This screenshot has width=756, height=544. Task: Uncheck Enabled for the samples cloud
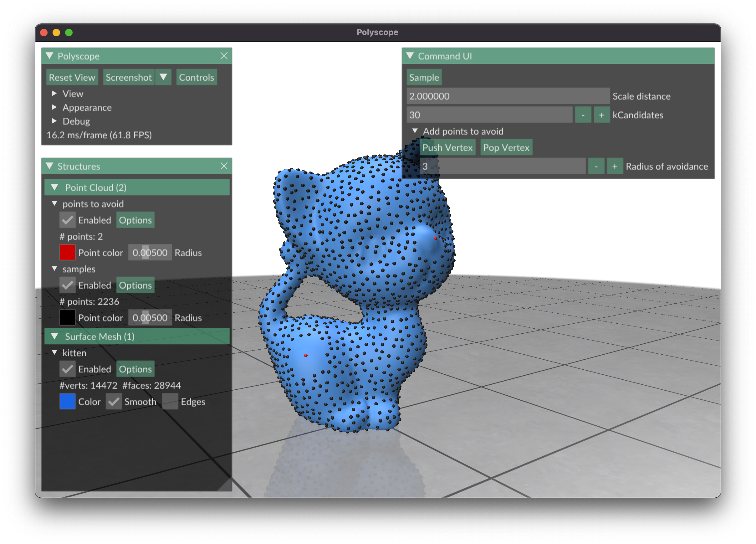pyautogui.click(x=68, y=285)
